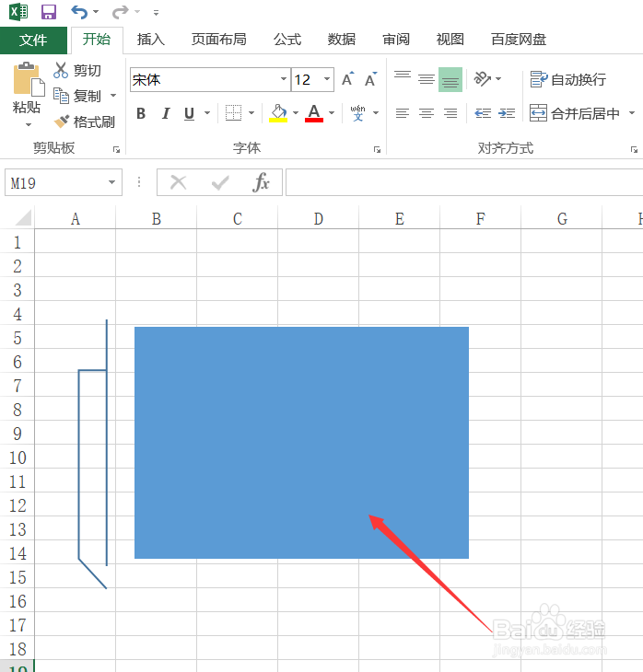
Task: Expand the 复制 copy options arrow
Action: coord(113,95)
